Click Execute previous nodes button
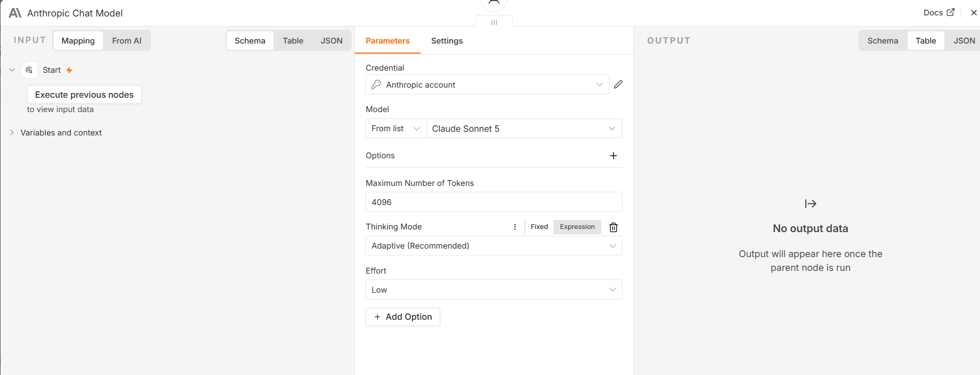The image size is (980, 375). tap(84, 95)
